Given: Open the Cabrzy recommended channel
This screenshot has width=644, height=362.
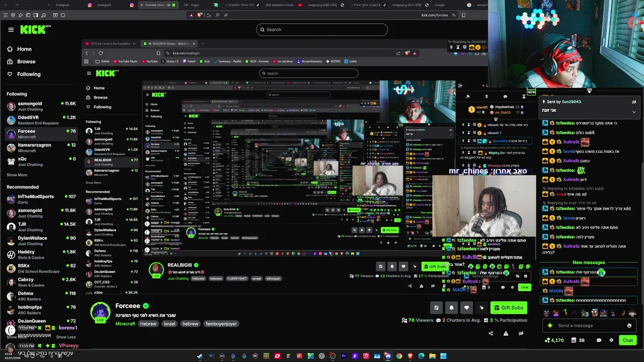Looking at the screenshot, I should pos(40,282).
